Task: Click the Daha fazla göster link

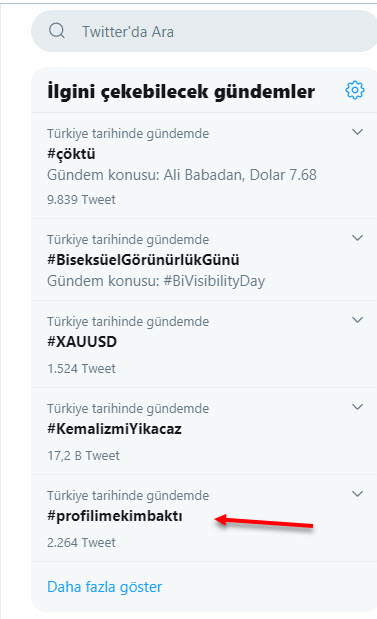Action: click(x=105, y=587)
